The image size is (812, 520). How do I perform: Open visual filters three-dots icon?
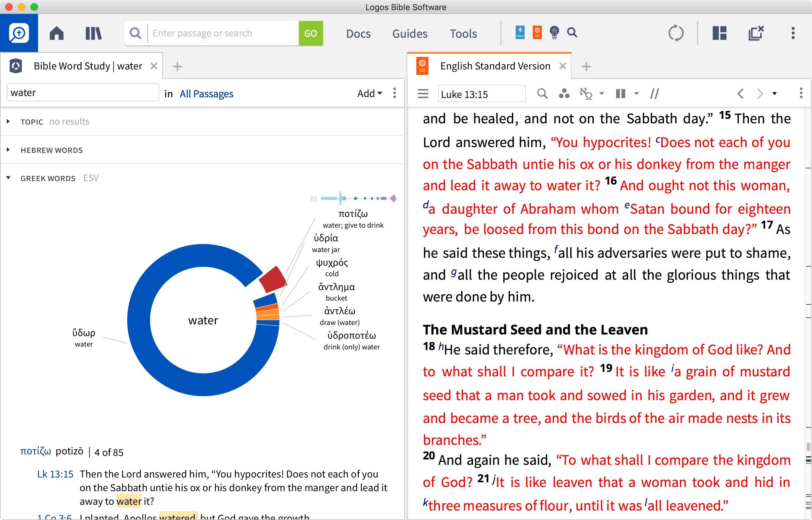tap(564, 94)
